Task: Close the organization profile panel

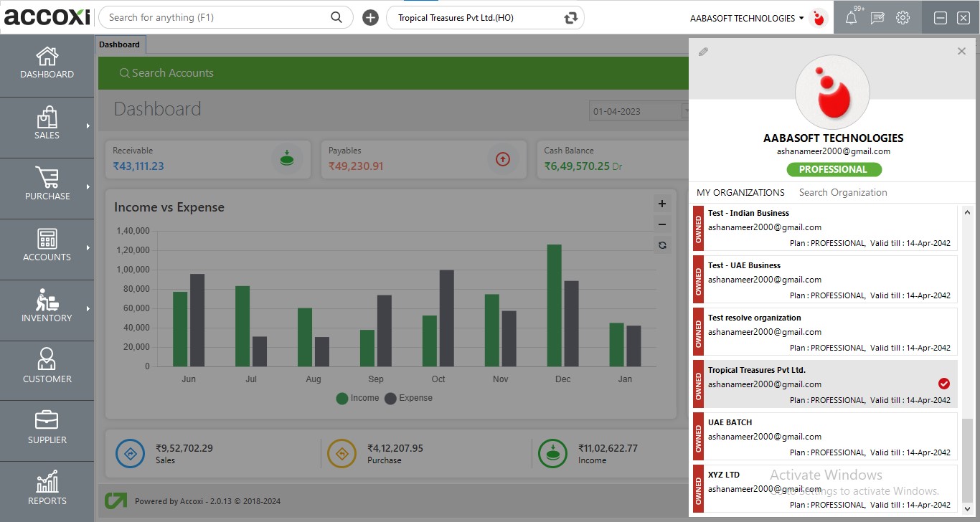Action: tap(961, 51)
